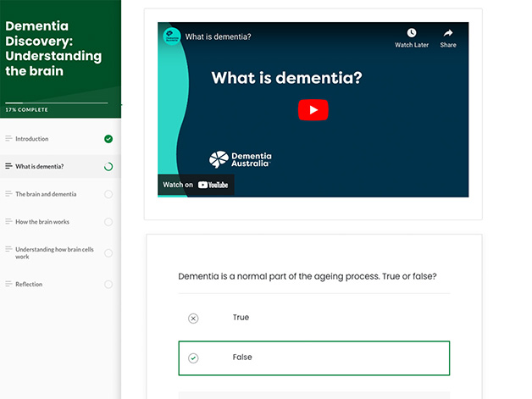532x399 pixels.
Task: Play the What is dementia video
Action: tap(313, 110)
